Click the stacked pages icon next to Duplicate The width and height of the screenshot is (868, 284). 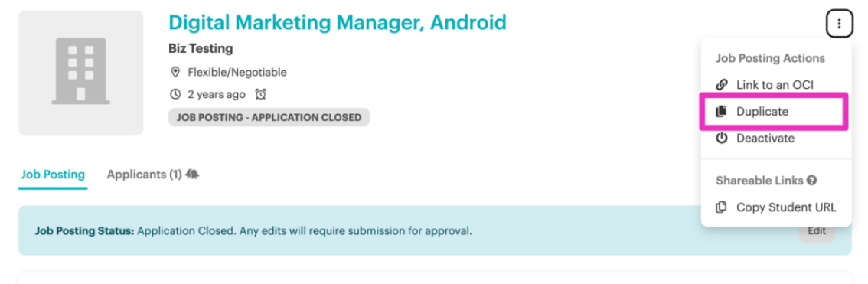click(721, 112)
